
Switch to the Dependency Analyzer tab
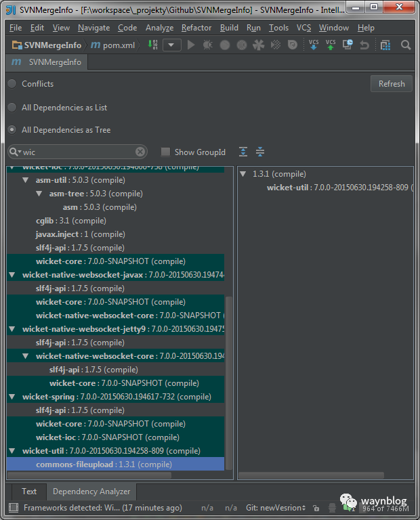pos(91,491)
